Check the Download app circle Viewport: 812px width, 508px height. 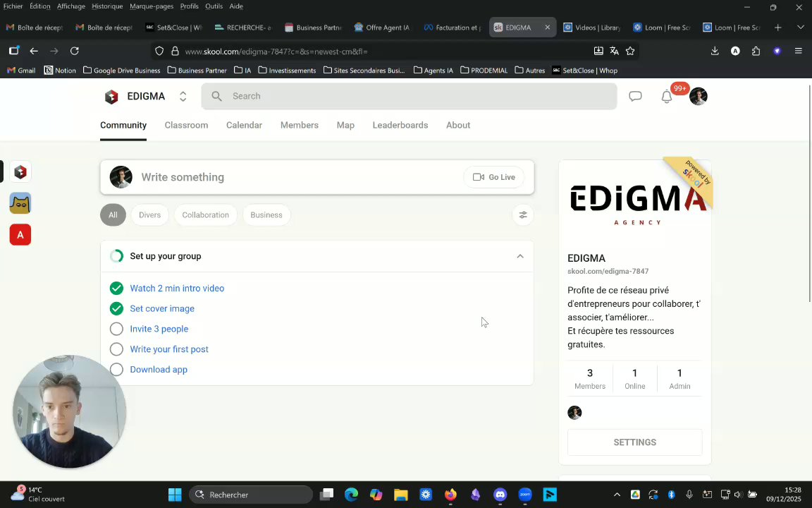coord(116,369)
